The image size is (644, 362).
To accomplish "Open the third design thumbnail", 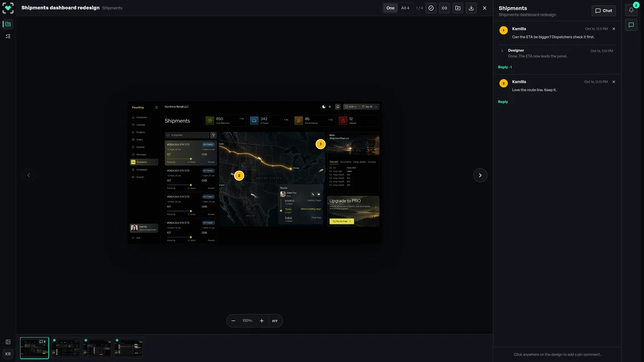I will (x=98, y=348).
